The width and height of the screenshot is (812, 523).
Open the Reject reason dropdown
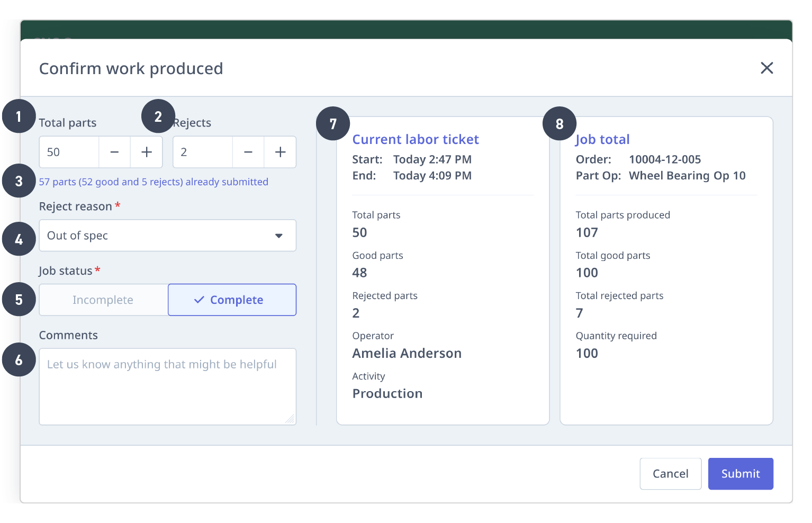pos(167,236)
